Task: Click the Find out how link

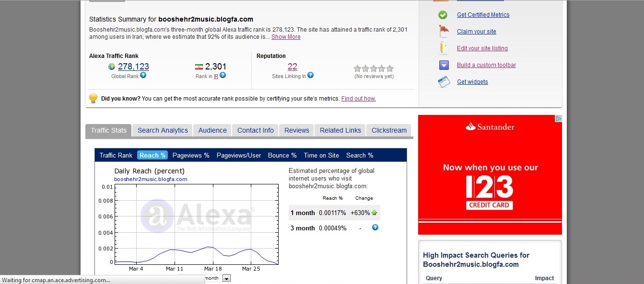Action: (x=358, y=99)
